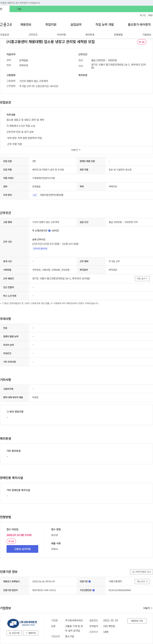
Task: Add company with 관심기업 star button
Action: tap(14, 633)
